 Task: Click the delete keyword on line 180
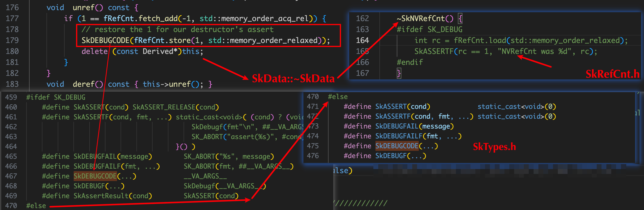(94, 51)
